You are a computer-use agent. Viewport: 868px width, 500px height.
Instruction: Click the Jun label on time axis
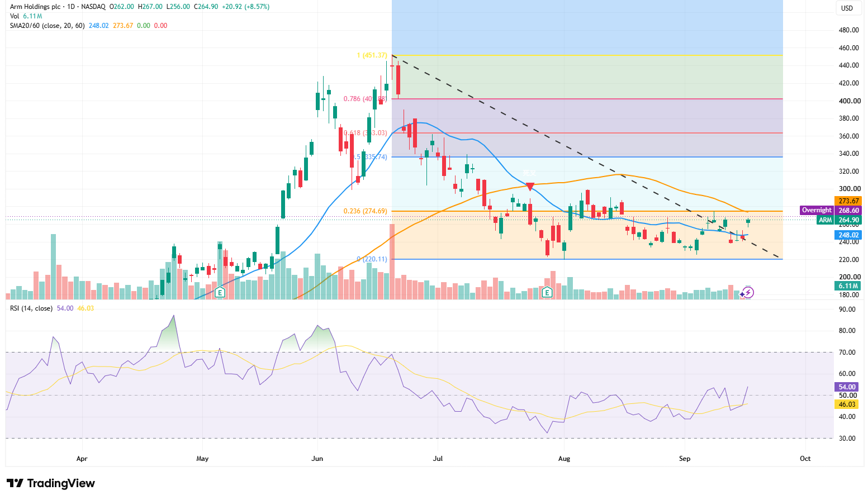(317, 459)
